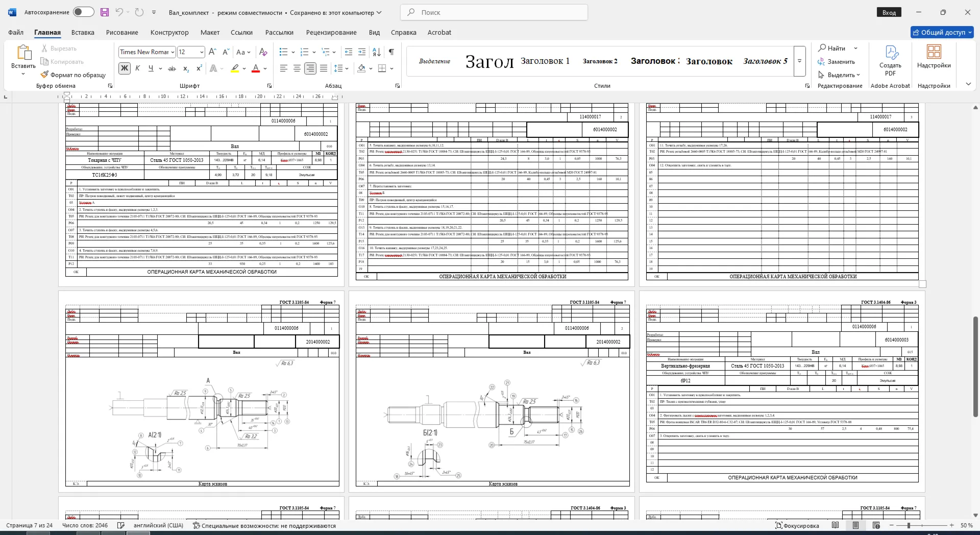This screenshot has width=980, height=535.
Task: Switch to Focus mode in status bar
Action: 797,525
